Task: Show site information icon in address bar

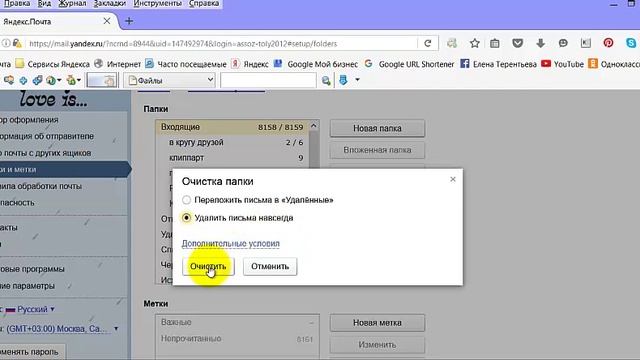Action: click(6, 43)
